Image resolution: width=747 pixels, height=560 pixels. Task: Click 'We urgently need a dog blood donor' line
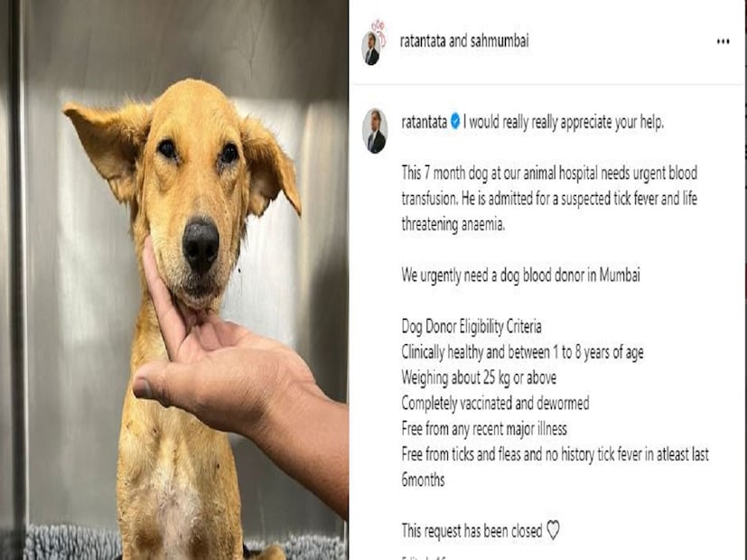click(520, 275)
